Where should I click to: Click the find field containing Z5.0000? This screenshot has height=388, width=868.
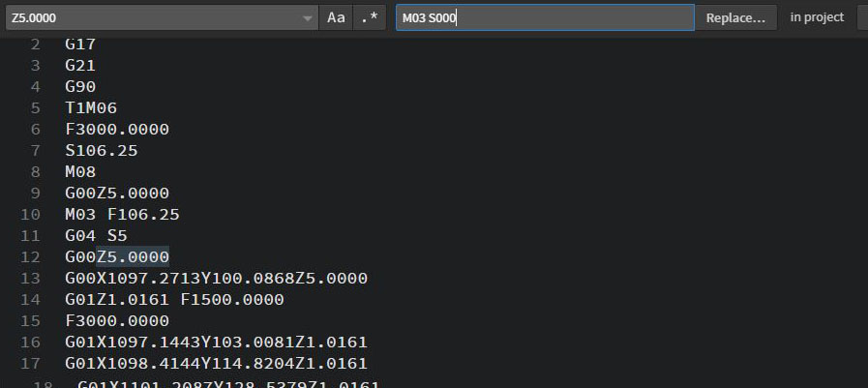coord(155,17)
